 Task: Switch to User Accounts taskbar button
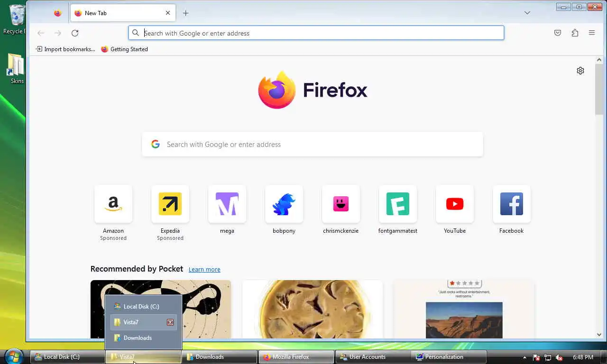[x=373, y=357]
